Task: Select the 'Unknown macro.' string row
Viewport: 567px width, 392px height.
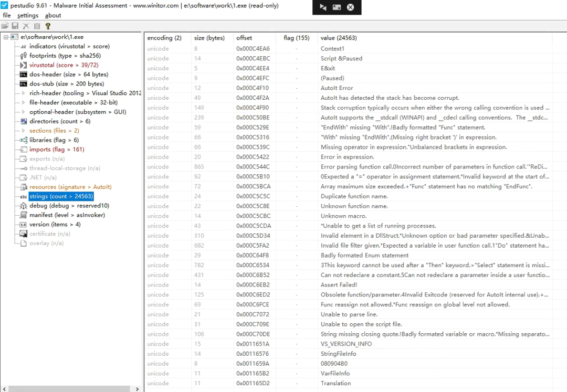Action: pos(348,216)
